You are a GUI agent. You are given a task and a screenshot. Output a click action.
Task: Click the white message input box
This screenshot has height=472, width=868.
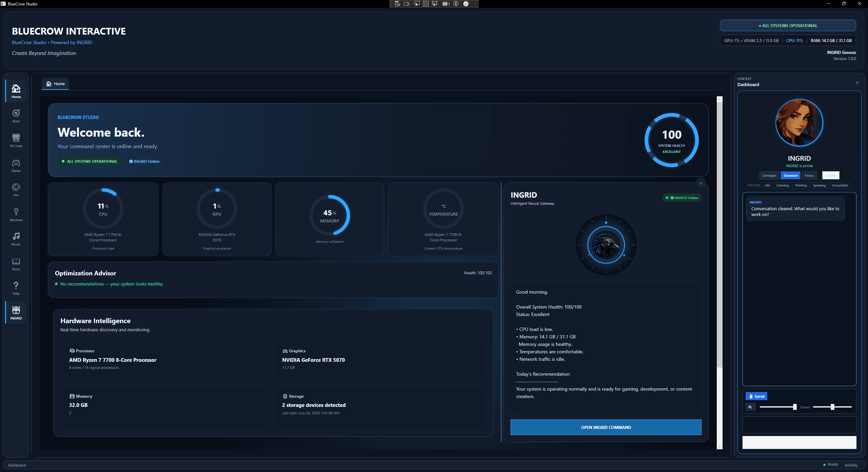(799, 442)
